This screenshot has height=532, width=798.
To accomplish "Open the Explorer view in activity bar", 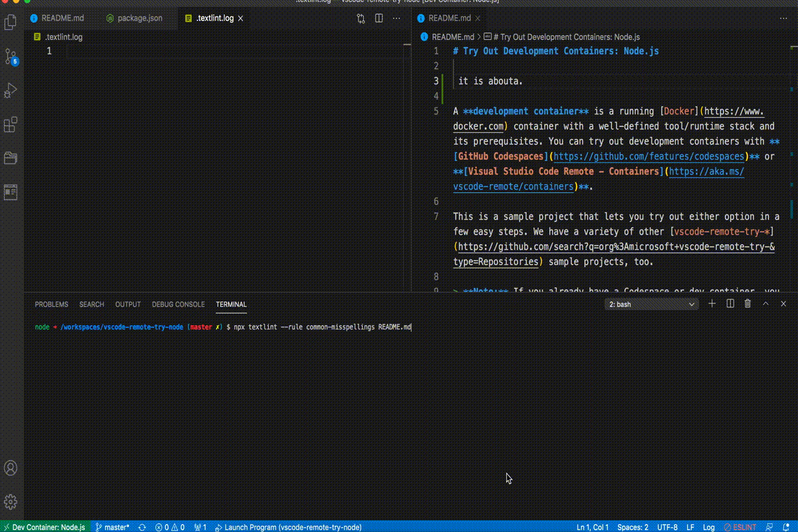I will coord(11,22).
